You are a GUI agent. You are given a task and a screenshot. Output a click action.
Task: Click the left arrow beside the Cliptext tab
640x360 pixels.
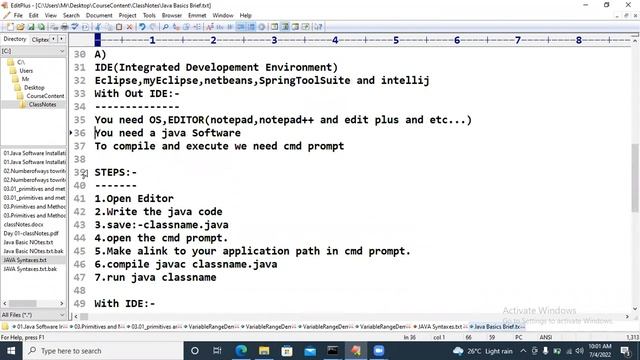pyautogui.click(x=53, y=39)
